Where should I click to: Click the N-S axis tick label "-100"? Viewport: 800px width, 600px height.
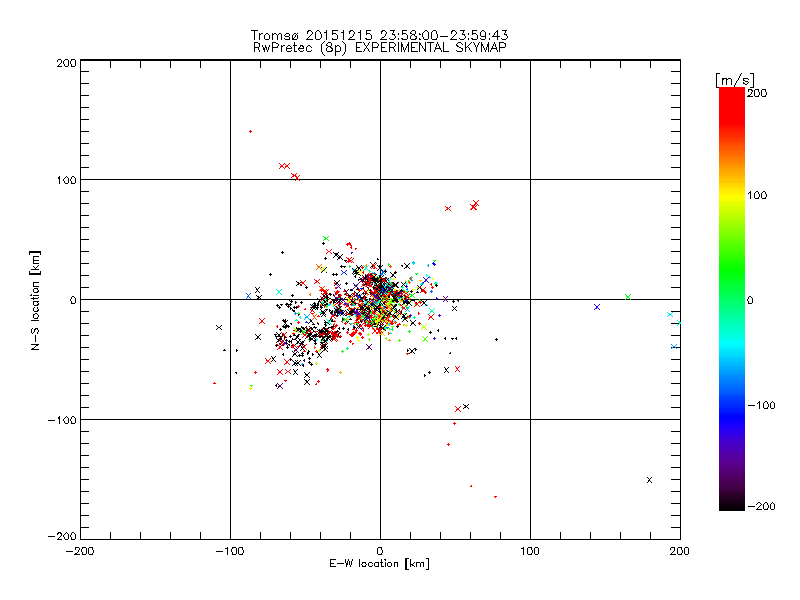coord(62,420)
